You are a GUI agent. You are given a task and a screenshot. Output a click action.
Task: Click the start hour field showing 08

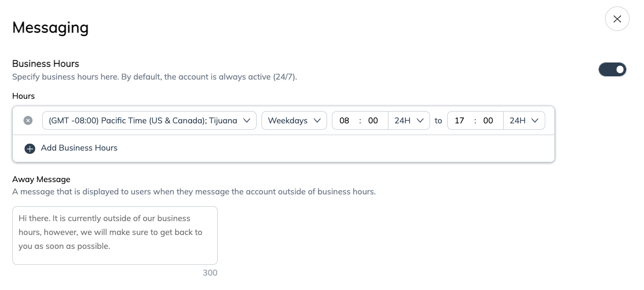(x=344, y=121)
